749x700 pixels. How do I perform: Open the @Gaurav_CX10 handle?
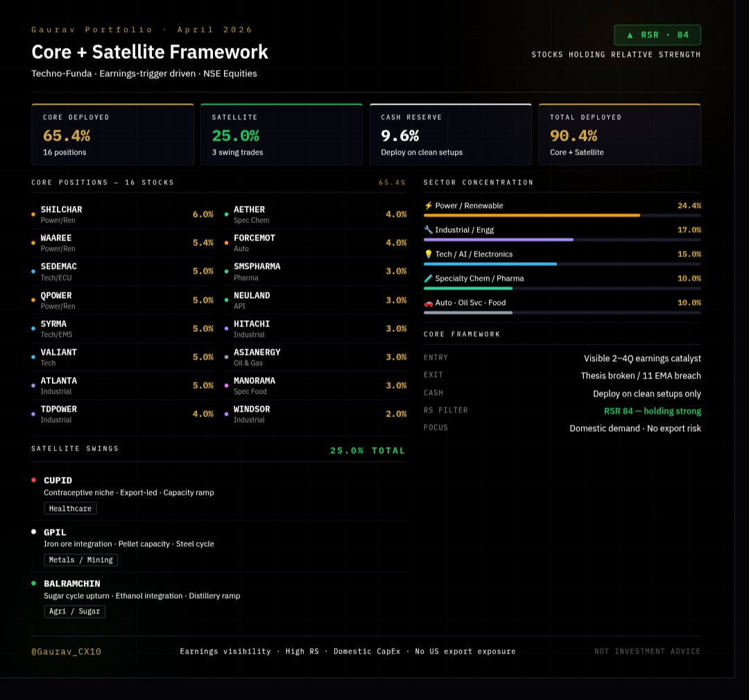pyautogui.click(x=67, y=651)
